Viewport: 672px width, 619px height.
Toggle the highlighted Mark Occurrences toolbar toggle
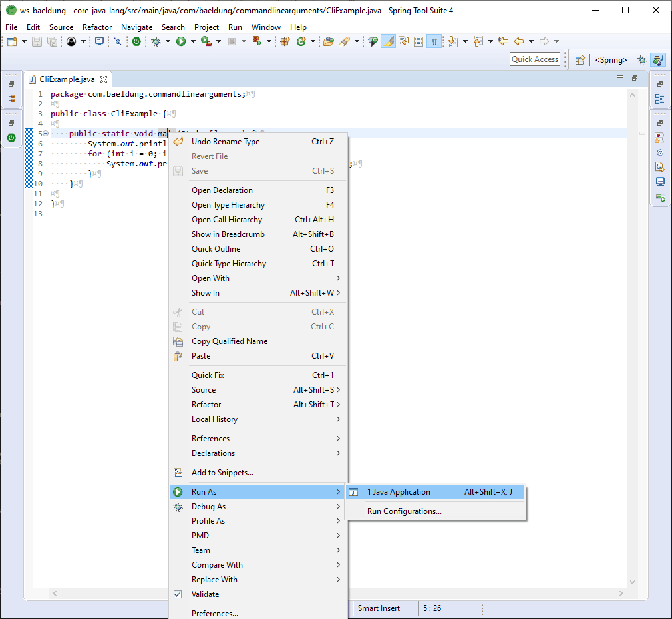pyautogui.click(x=388, y=41)
